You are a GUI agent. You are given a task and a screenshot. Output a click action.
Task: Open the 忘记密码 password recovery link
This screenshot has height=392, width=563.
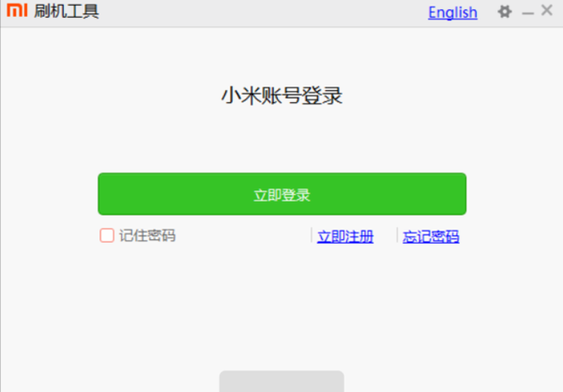[431, 236]
